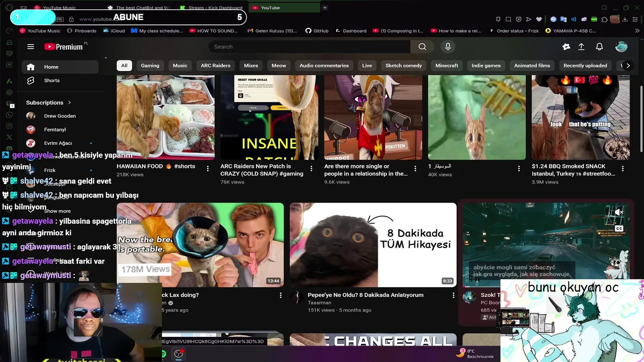Open GitHub bookmark
Screen dimensions: 644x362
[316, 31]
